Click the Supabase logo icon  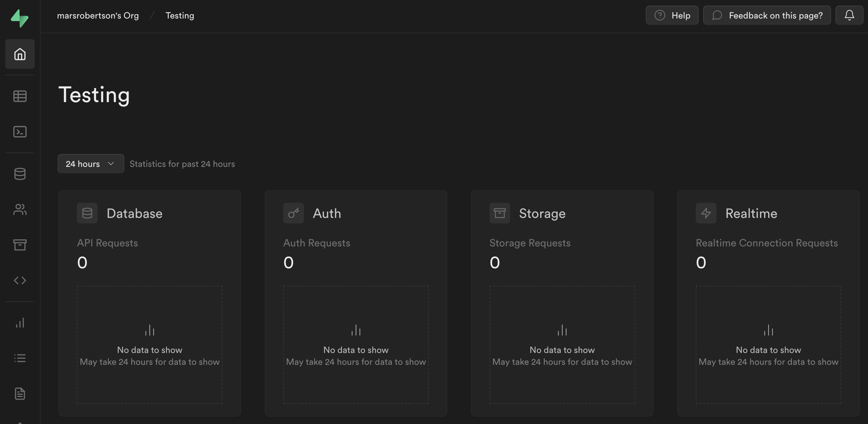click(19, 18)
